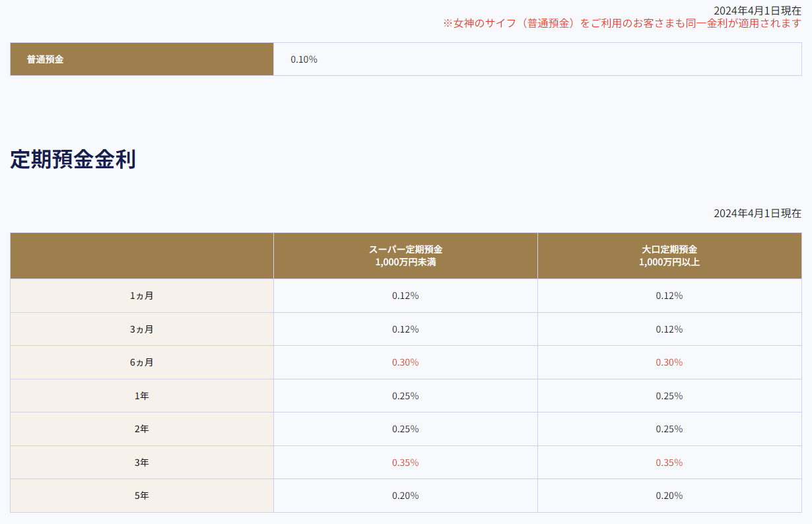Click the 大口定期預金 column header

point(669,255)
